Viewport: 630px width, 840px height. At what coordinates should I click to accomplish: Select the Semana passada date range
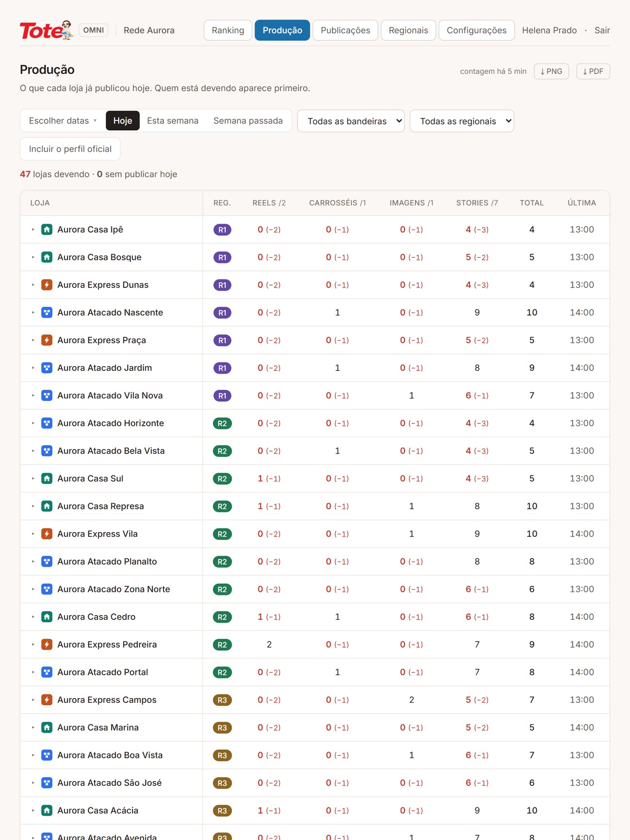pos(248,121)
